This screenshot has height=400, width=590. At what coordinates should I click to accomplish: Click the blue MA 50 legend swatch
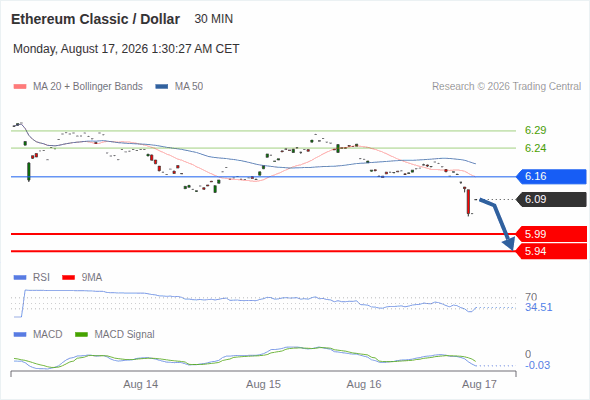162,87
